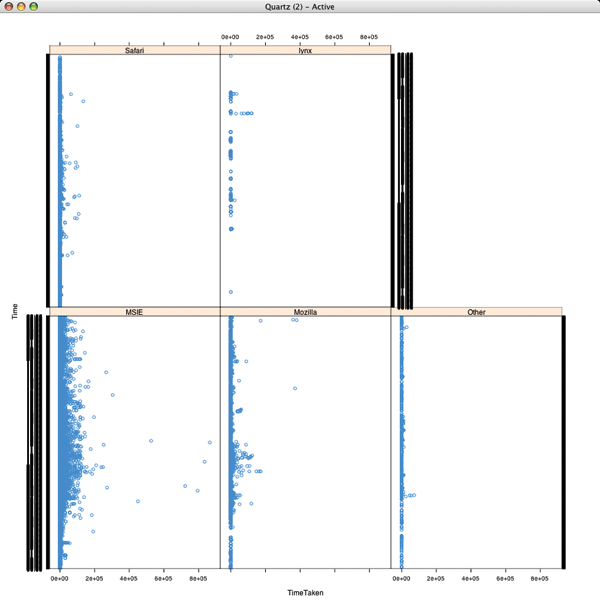The width and height of the screenshot is (600, 613).
Task: Click the 4e+05 tick below Other panel
Action: click(x=470, y=578)
